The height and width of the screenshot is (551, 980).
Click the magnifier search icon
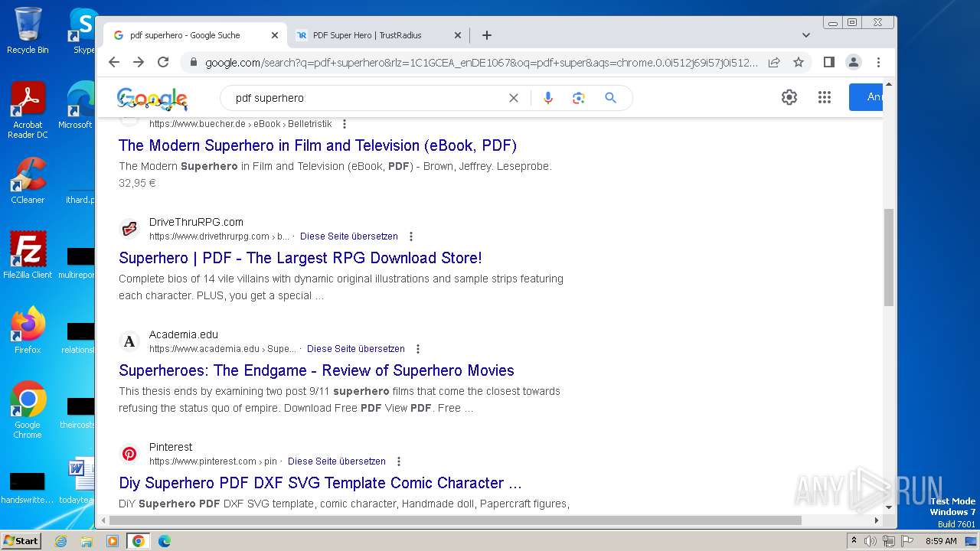point(610,98)
